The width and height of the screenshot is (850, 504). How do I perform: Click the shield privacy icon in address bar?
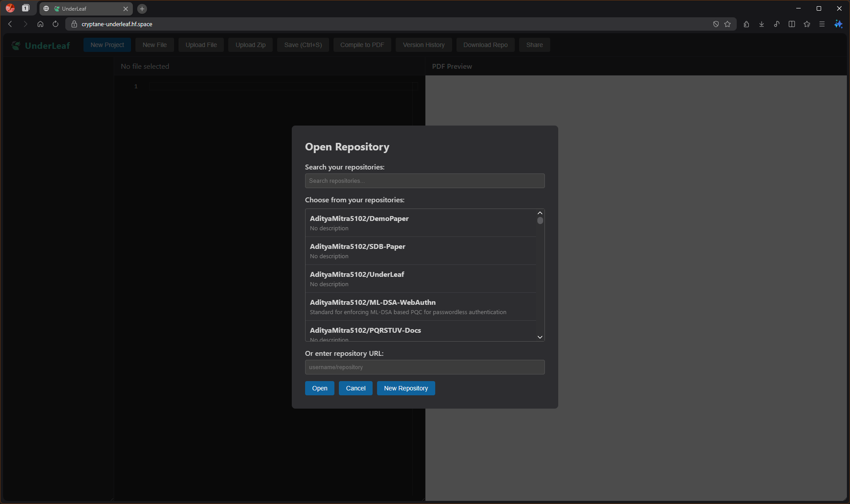point(715,24)
